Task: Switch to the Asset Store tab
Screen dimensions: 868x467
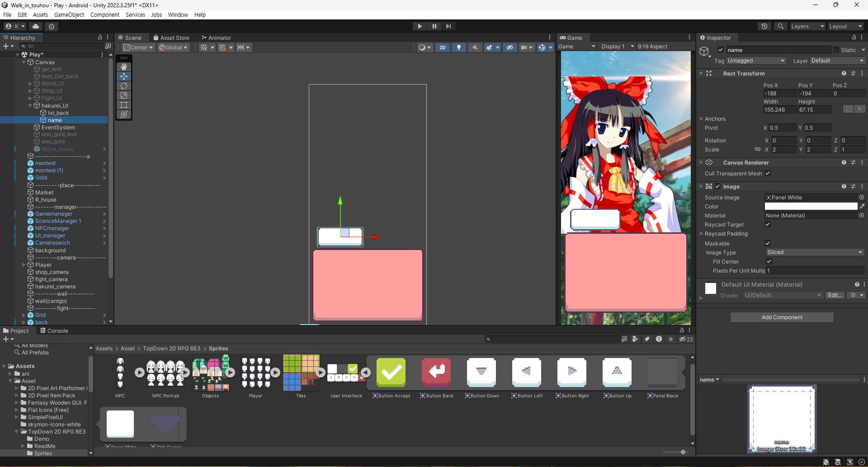Action: [171, 38]
